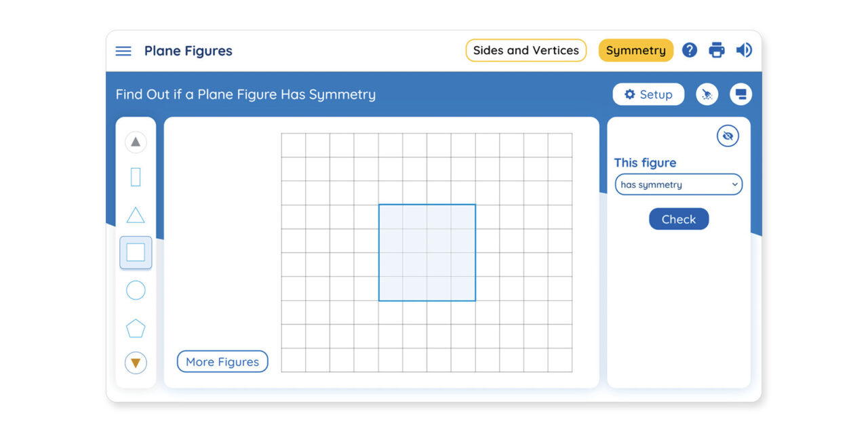This screenshot has width=868, height=442.
Task: Open the Setup settings
Action: pos(648,94)
